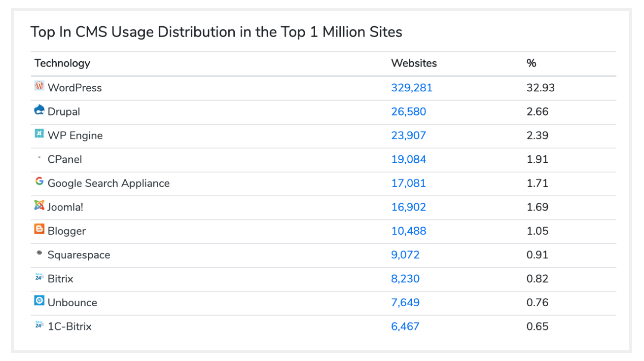Open the 26,580 Drupal websites link
644x361 pixels.
click(409, 111)
